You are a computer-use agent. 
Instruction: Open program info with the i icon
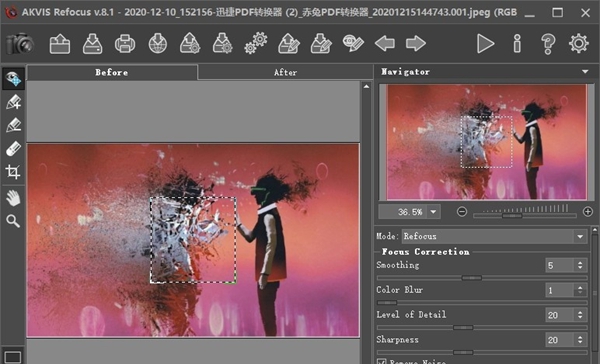pyautogui.click(x=517, y=44)
